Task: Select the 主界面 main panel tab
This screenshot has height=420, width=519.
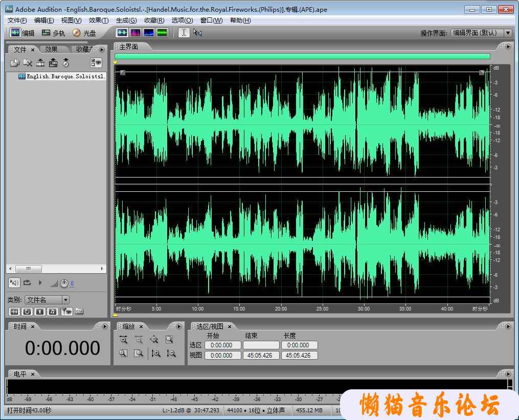Action: click(x=129, y=47)
